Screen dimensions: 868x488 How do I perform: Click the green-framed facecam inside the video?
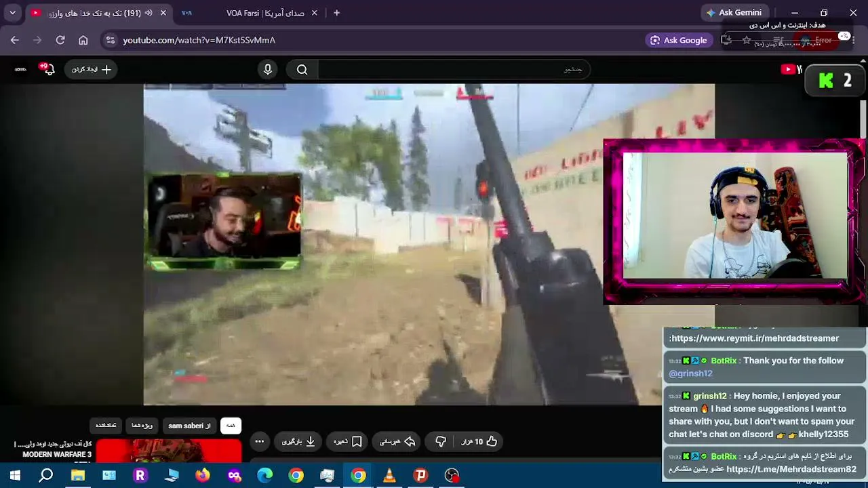pos(223,222)
